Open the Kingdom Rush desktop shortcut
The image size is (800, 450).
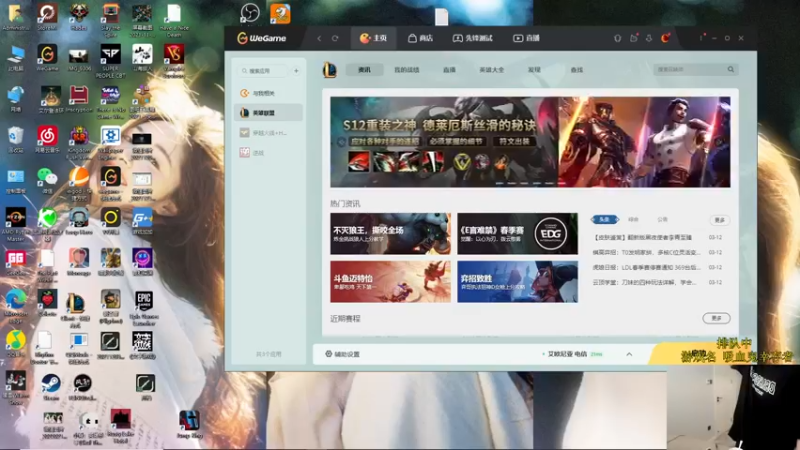(x=79, y=143)
